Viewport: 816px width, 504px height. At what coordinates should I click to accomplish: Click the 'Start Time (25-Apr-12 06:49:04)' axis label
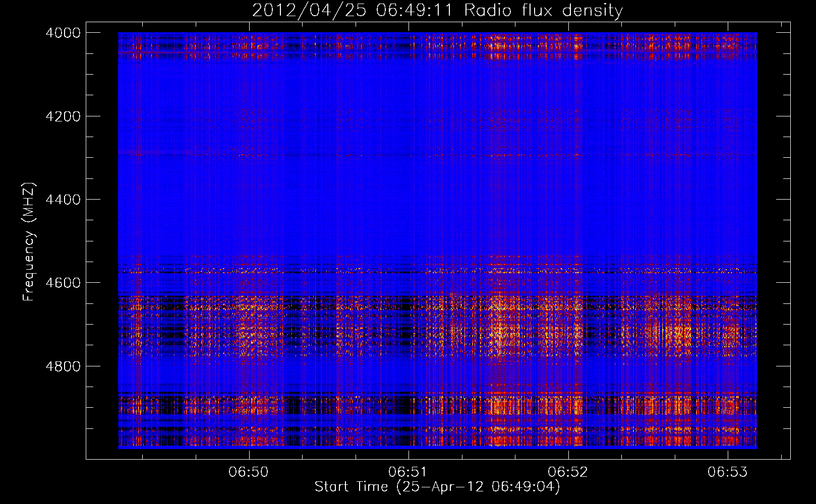tap(437, 487)
